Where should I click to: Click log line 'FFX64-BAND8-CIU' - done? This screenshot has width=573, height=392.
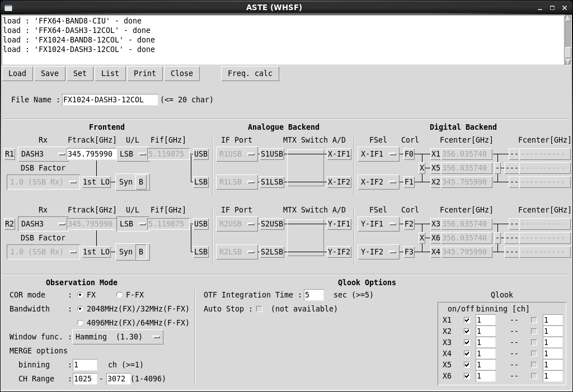point(72,21)
